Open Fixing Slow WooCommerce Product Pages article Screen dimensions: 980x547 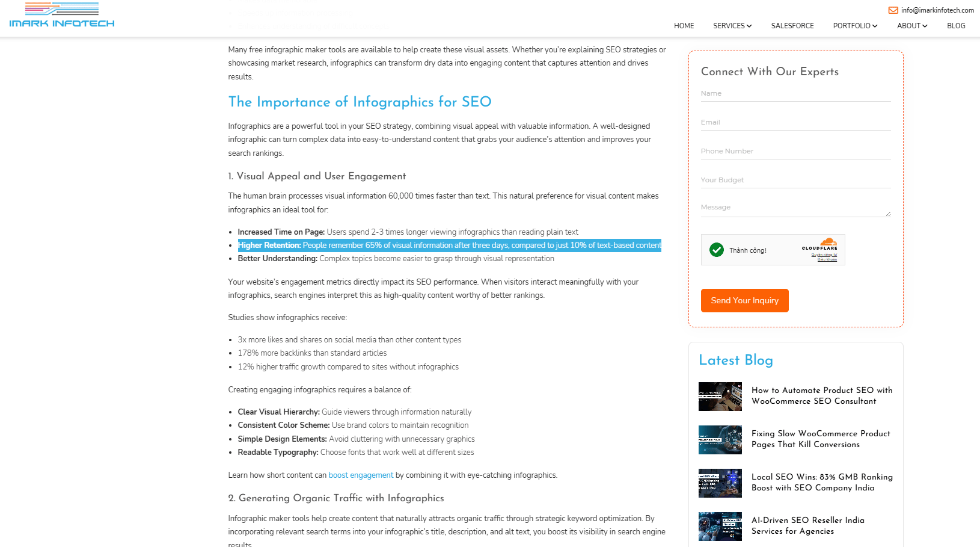pyautogui.click(x=821, y=439)
